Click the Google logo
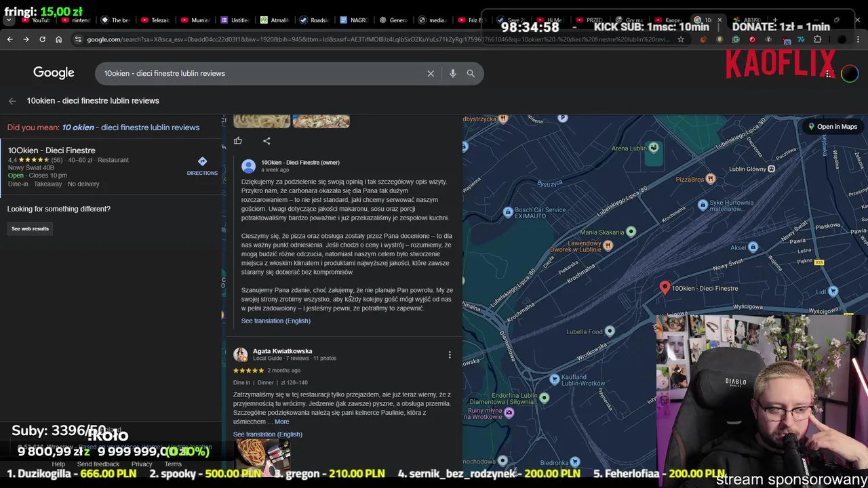This screenshot has width=868, height=488. [54, 73]
